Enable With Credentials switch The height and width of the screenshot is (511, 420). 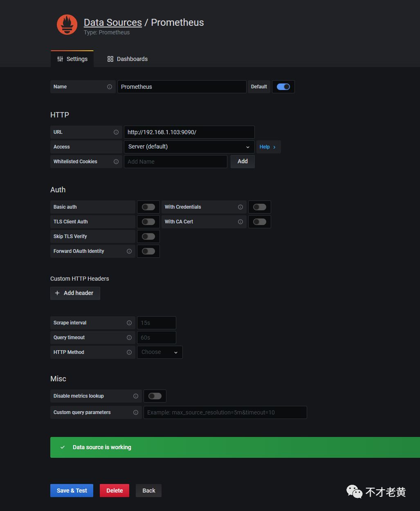click(260, 207)
